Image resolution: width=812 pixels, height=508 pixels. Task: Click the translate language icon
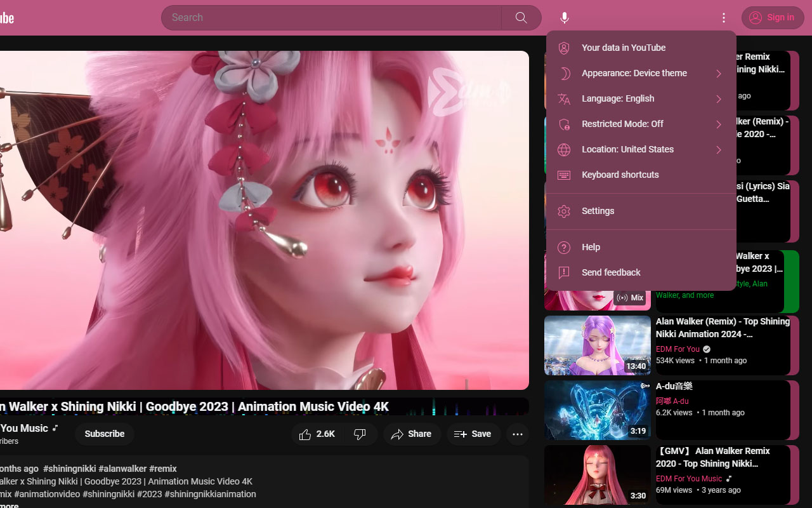(x=564, y=99)
